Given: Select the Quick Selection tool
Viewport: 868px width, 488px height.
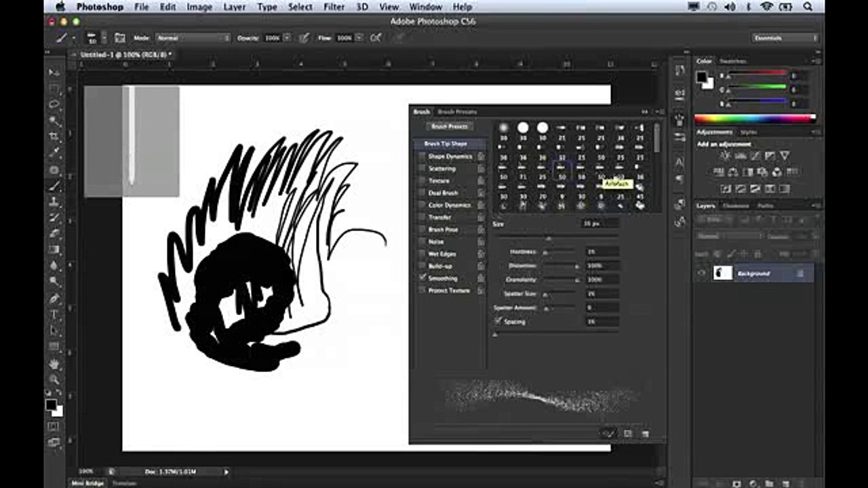Looking at the screenshot, I should [x=54, y=121].
